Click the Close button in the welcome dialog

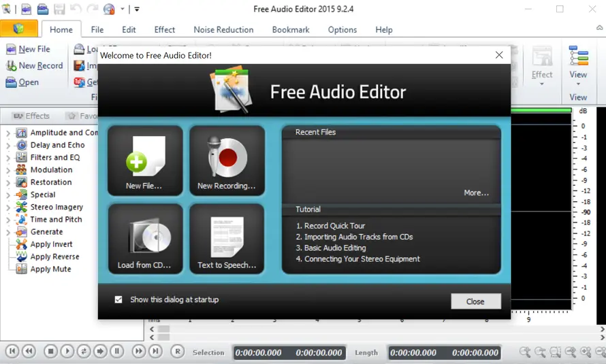(476, 301)
